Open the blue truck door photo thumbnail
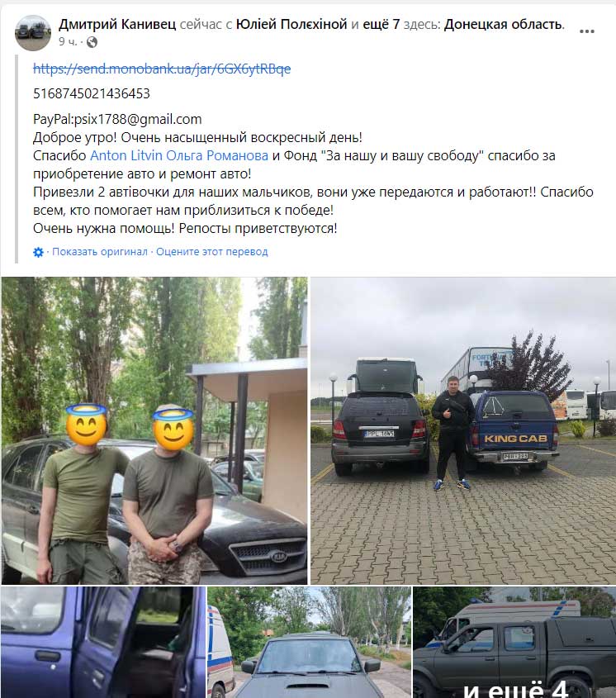The width and height of the screenshot is (616, 698). click(x=103, y=643)
